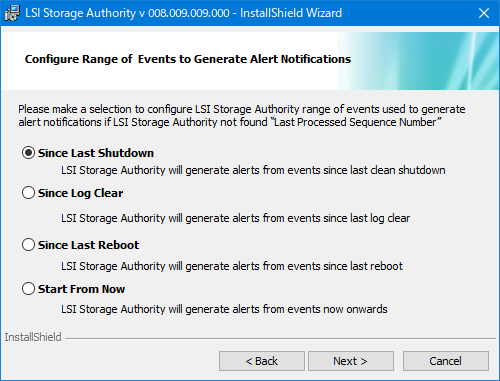Viewport: 500px width, 381px height.
Task: Click the bold 'Since Last Shutdown' label text
Action: 96,153
